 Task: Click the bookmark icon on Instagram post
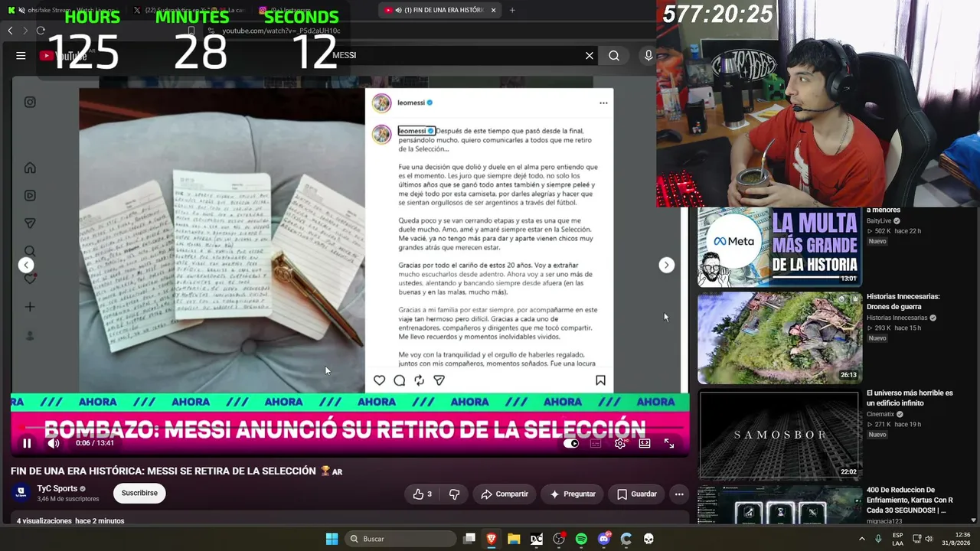(600, 380)
